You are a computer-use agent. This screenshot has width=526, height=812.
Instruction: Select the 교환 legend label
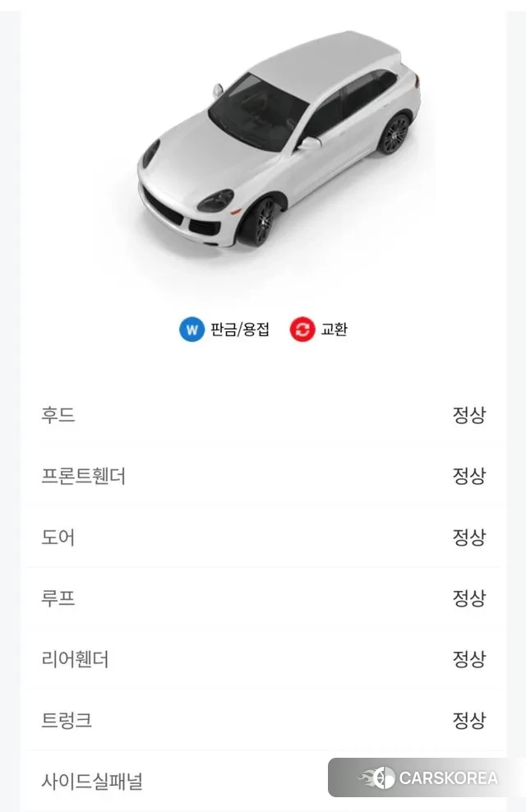335,330
